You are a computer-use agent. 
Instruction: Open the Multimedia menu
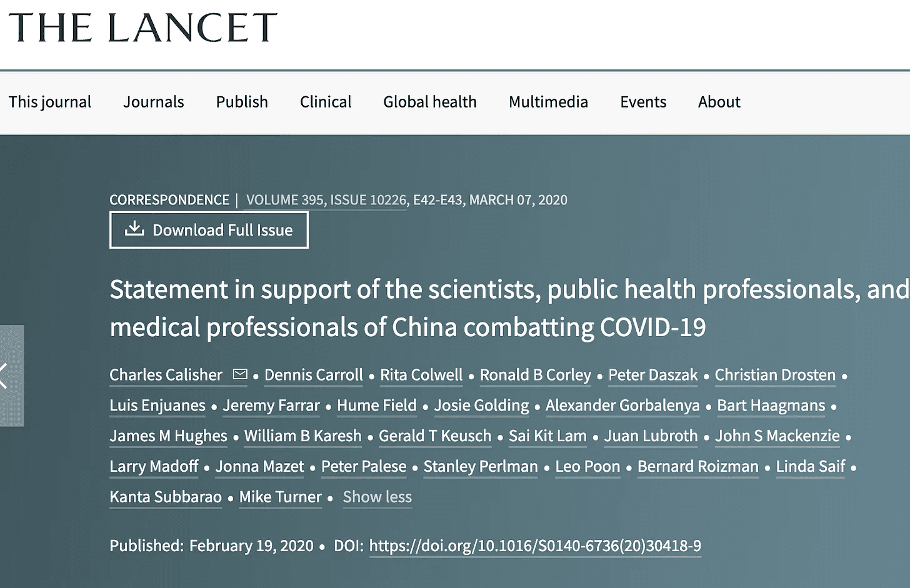[x=548, y=102]
